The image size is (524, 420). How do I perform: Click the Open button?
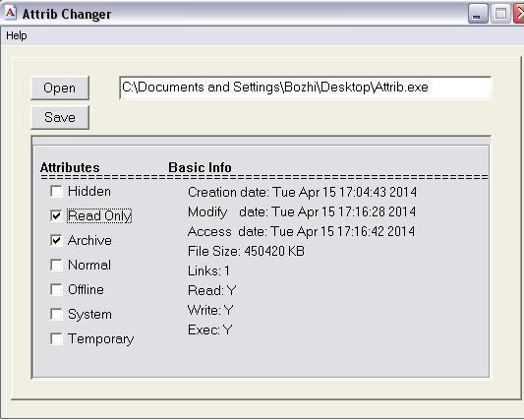click(x=60, y=88)
